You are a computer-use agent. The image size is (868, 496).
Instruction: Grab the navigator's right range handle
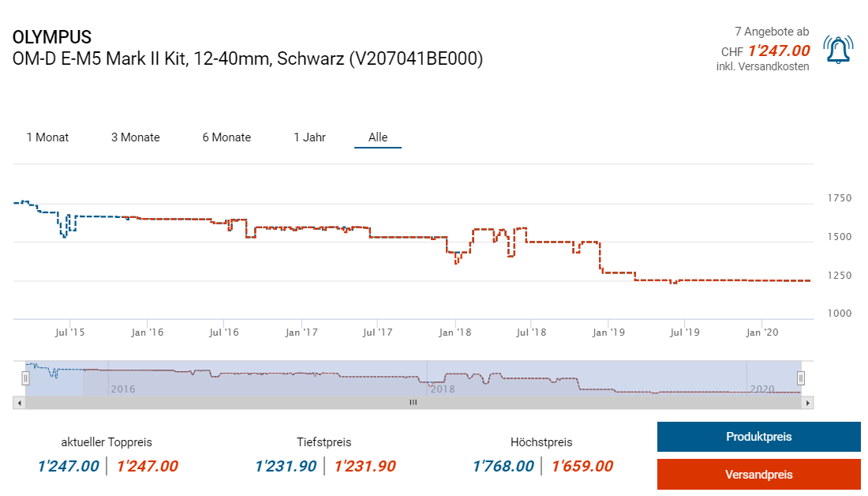pos(800,378)
